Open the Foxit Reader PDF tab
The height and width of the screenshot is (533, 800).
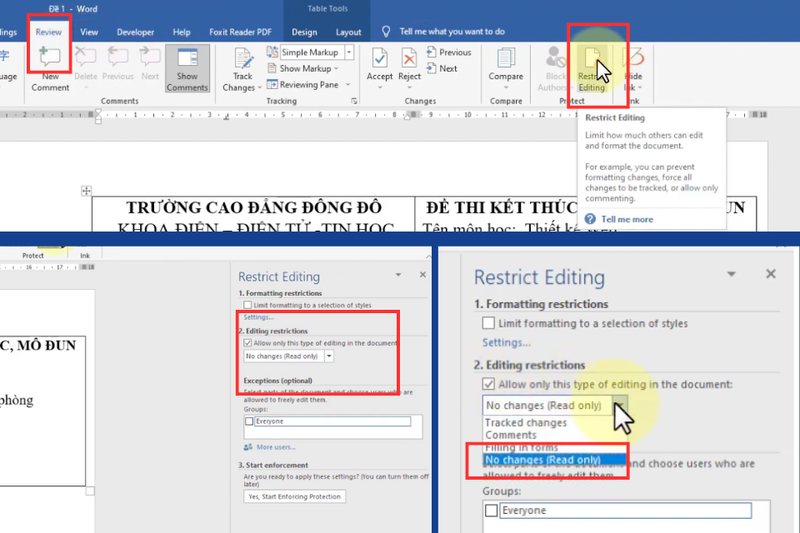(x=240, y=32)
